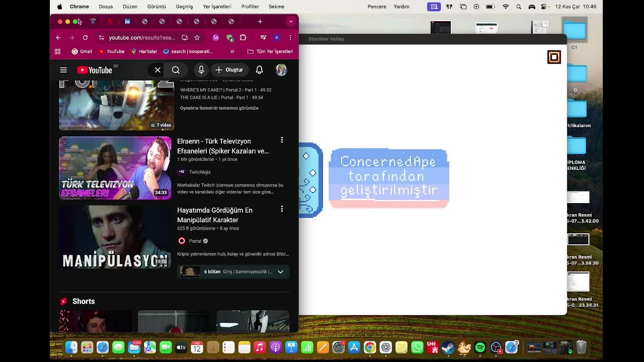Open the YouTube bookmark
The image size is (644, 362).
pyautogui.click(x=112, y=51)
